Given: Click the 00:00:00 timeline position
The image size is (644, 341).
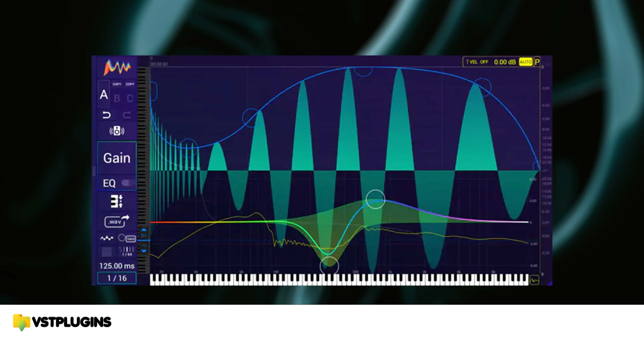Looking at the screenshot, I should click(x=159, y=64).
